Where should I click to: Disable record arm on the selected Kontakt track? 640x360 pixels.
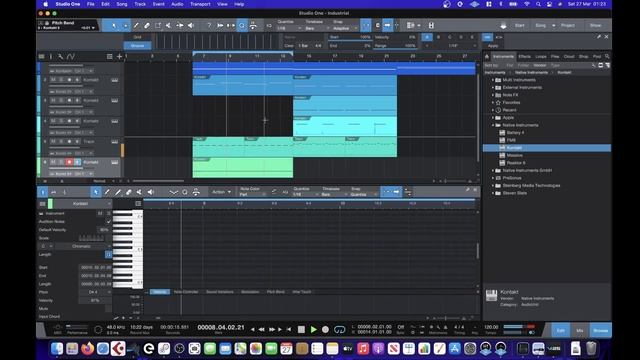69,162
